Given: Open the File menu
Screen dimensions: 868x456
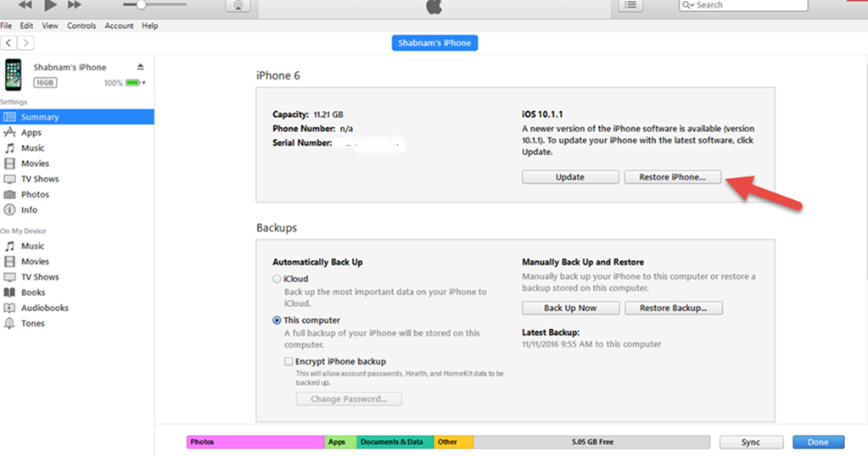Looking at the screenshot, I should click(x=6, y=25).
